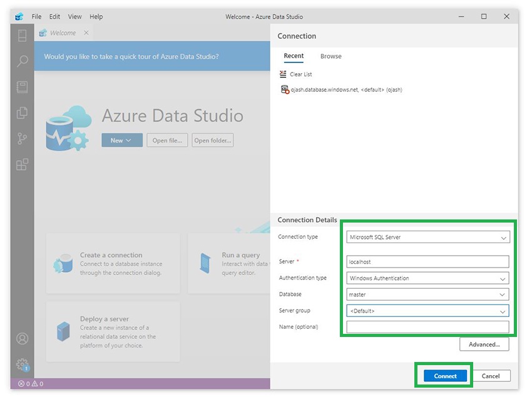
Task: Click the Open folder... button
Action: point(212,140)
